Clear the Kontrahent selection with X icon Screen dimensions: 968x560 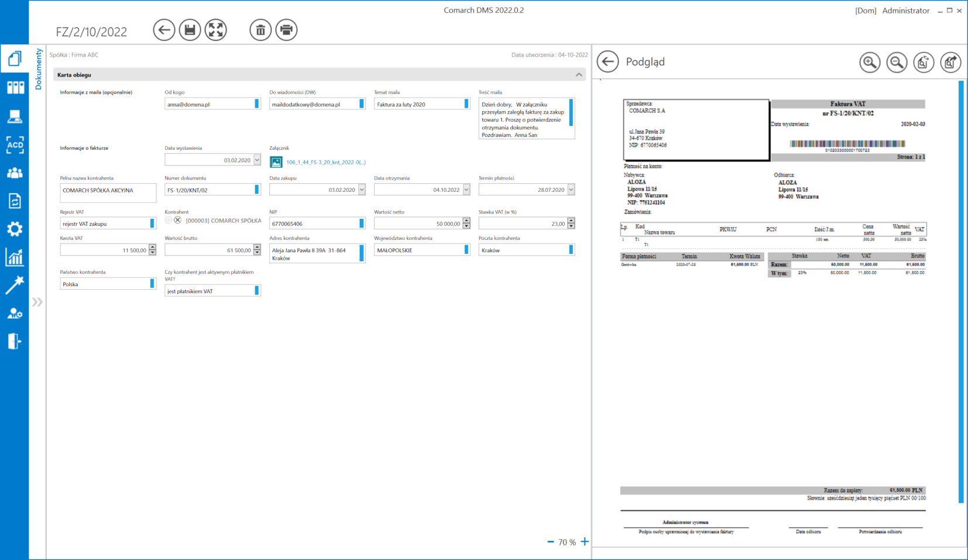click(177, 221)
